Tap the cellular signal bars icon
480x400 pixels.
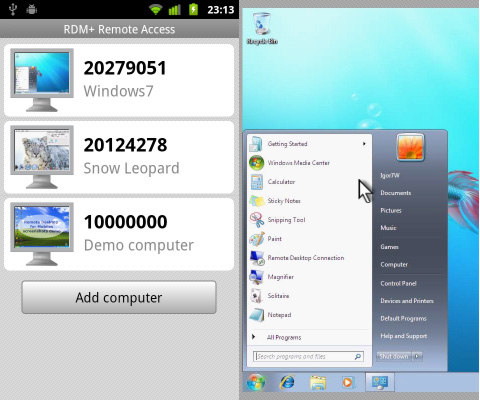point(174,9)
